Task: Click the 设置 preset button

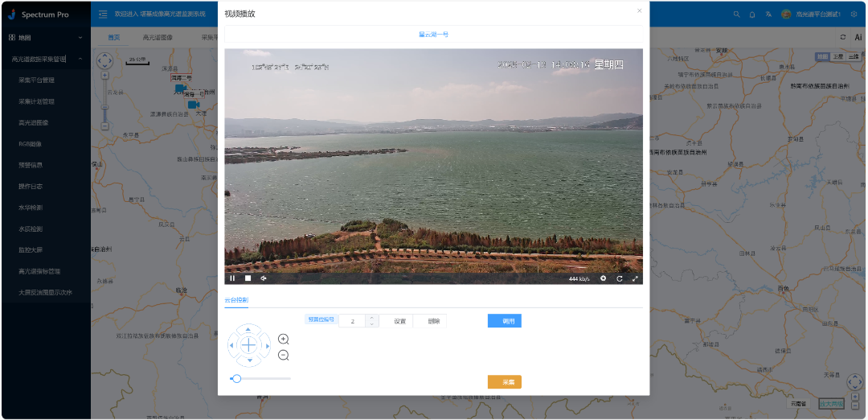Action: [x=399, y=321]
